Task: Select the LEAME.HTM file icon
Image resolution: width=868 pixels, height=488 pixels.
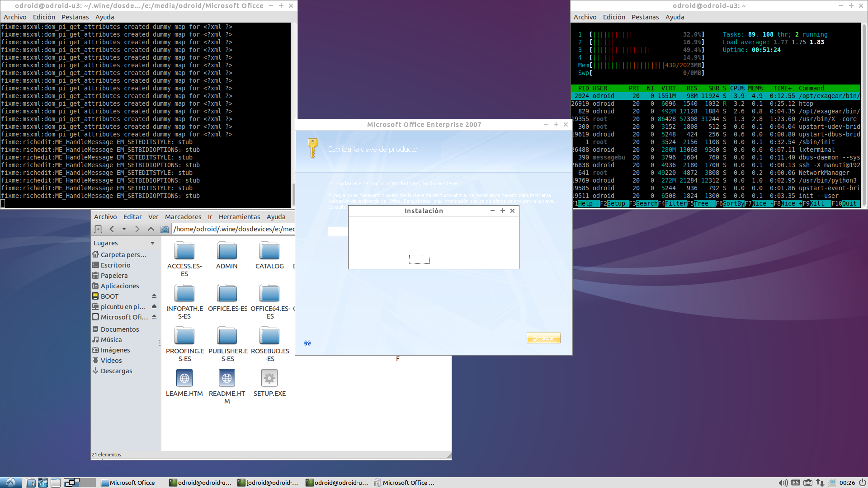Action: click(x=184, y=378)
